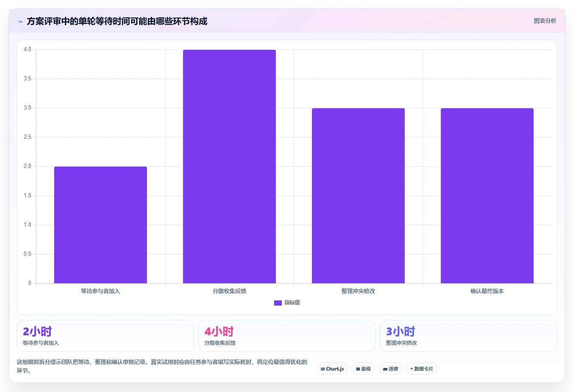Click the 图表分析 label in the header
The image size is (574, 392).
(545, 21)
